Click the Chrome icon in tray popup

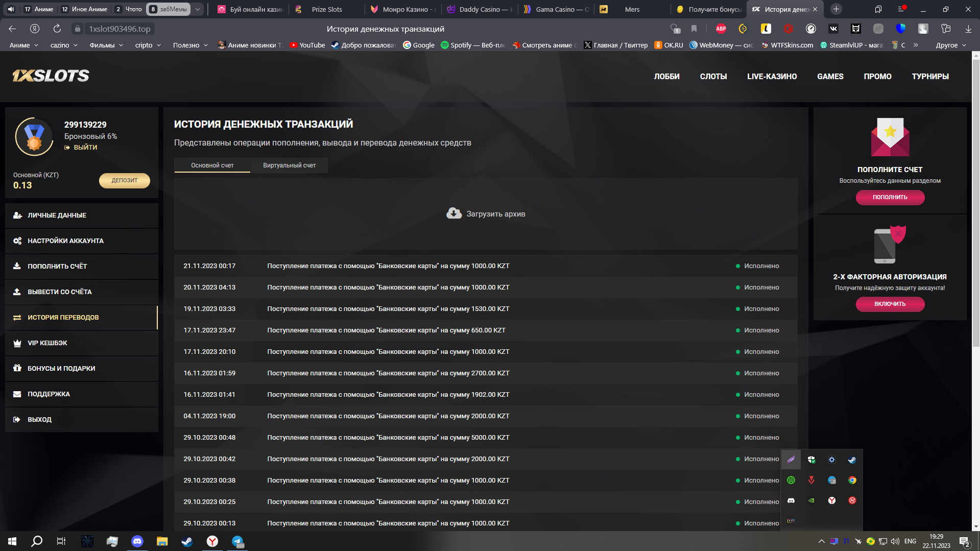pyautogui.click(x=852, y=480)
